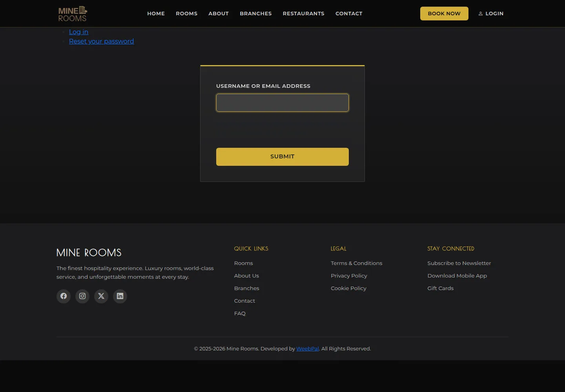Open Terms & Conditions link
This screenshot has height=392, width=565.
[x=356, y=263]
